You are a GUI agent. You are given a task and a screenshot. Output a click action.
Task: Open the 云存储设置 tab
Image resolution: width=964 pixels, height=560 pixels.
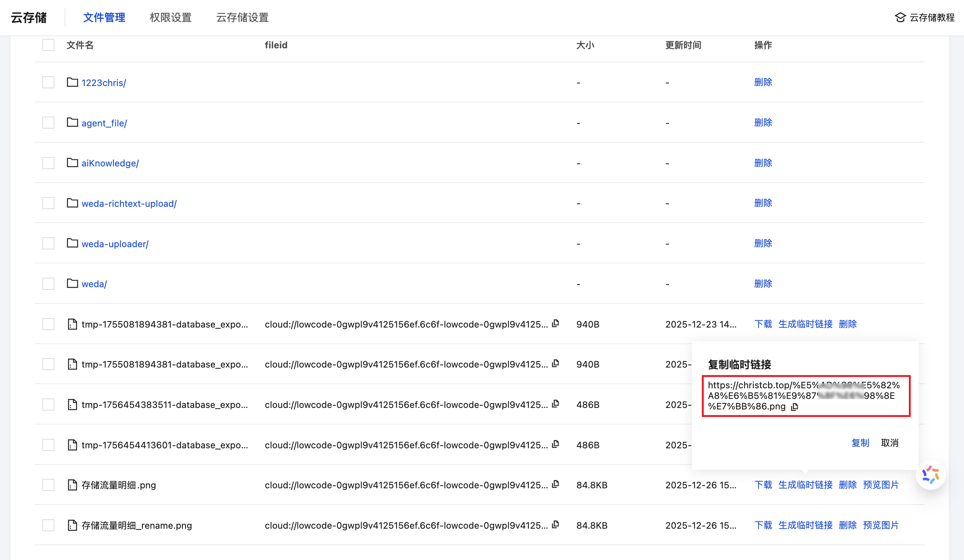[242, 18]
